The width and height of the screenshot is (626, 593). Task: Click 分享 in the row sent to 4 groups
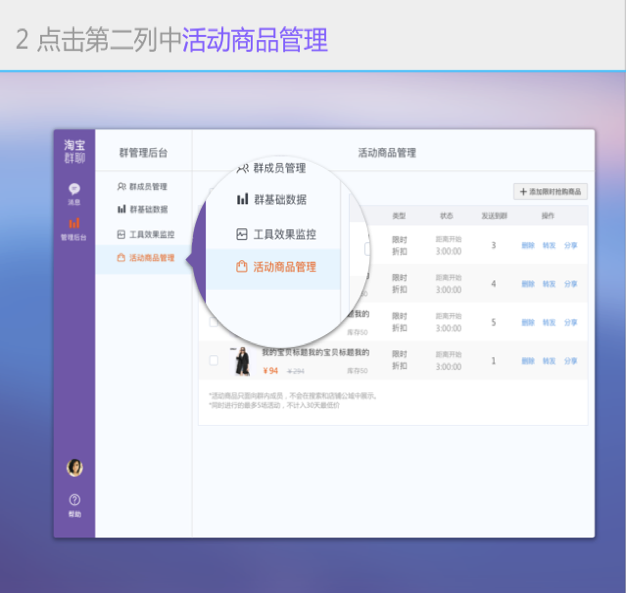click(571, 284)
